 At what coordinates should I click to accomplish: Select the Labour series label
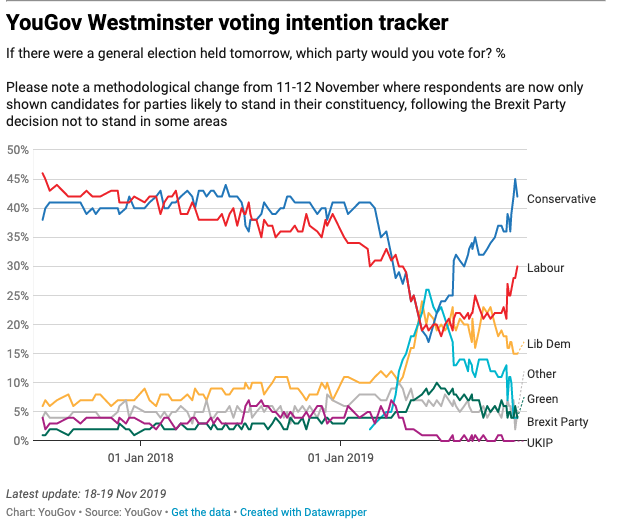click(545, 268)
